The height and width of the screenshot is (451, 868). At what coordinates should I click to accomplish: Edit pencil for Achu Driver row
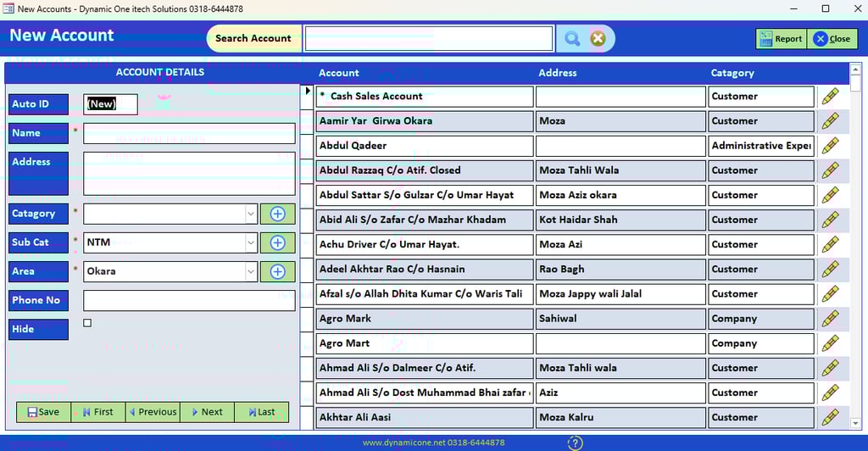[x=831, y=245]
